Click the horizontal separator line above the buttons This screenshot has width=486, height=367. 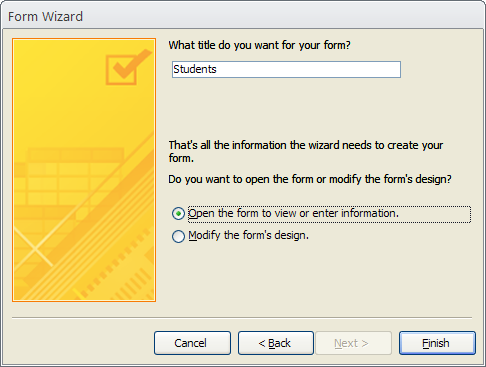click(x=242, y=318)
